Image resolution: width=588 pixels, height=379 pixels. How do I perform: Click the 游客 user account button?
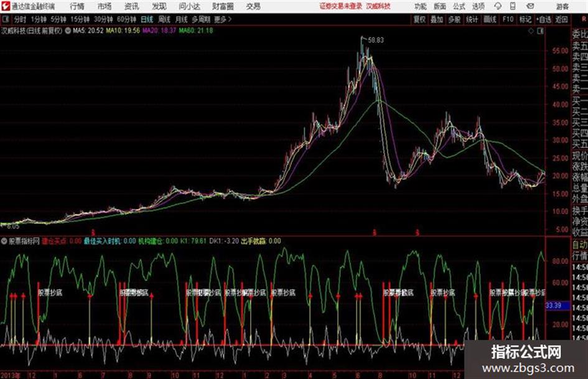tap(562, 6)
